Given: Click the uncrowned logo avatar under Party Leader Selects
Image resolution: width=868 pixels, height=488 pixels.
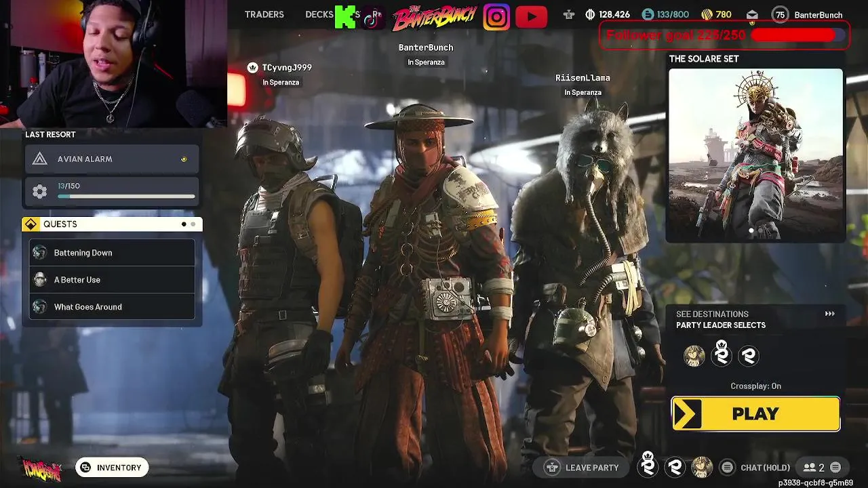Looking at the screenshot, I should point(749,356).
